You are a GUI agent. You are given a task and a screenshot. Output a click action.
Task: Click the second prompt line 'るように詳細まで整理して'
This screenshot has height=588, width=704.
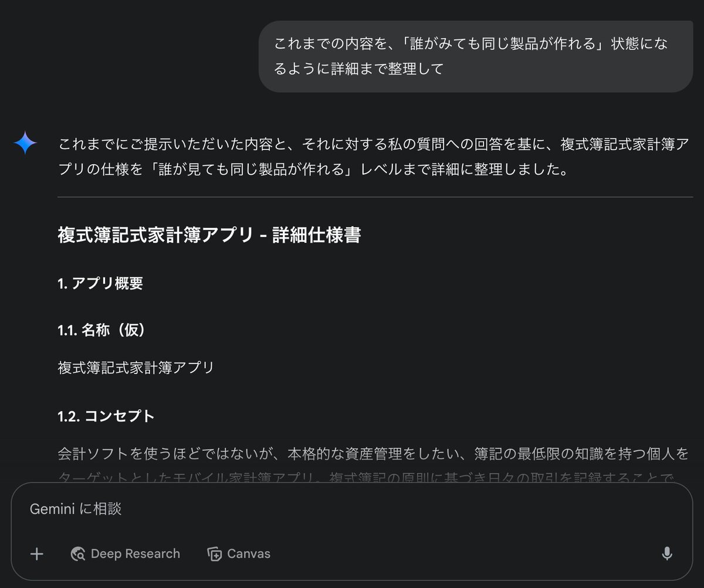(x=358, y=69)
